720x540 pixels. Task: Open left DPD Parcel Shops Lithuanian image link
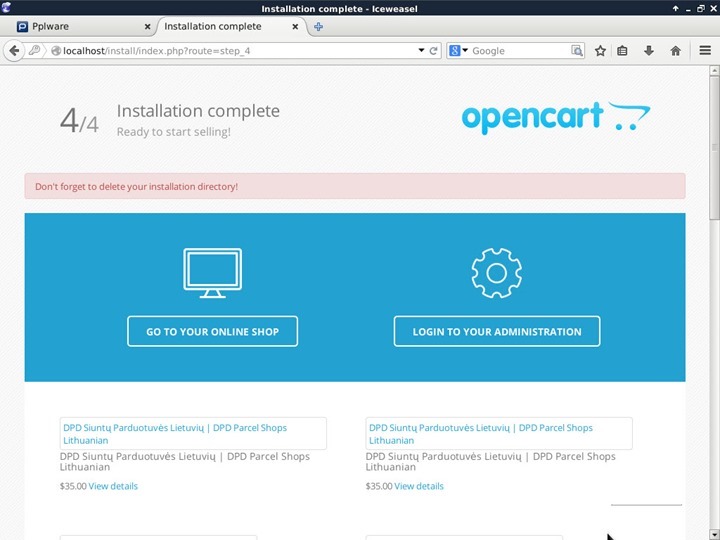pyautogui.click(x=193, y=433)
